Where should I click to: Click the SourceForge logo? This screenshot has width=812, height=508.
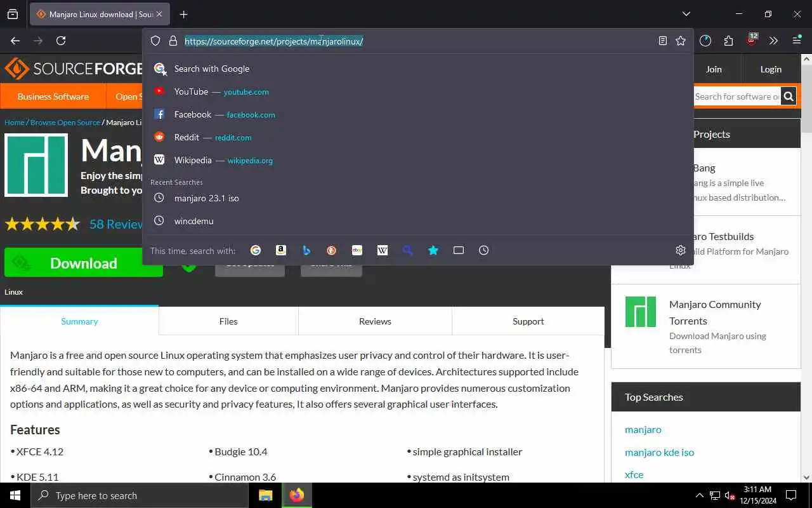[73, 69]
